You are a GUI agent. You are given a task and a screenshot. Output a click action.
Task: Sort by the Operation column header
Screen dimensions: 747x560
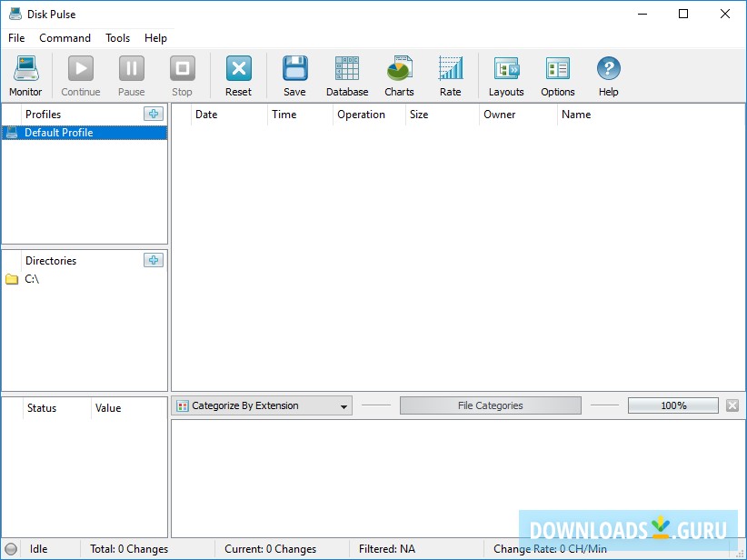[x=361, y=115]
